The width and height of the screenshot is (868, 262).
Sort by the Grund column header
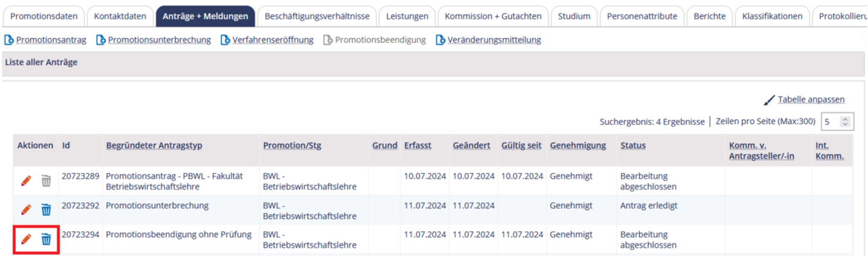[x=385, y=145]
